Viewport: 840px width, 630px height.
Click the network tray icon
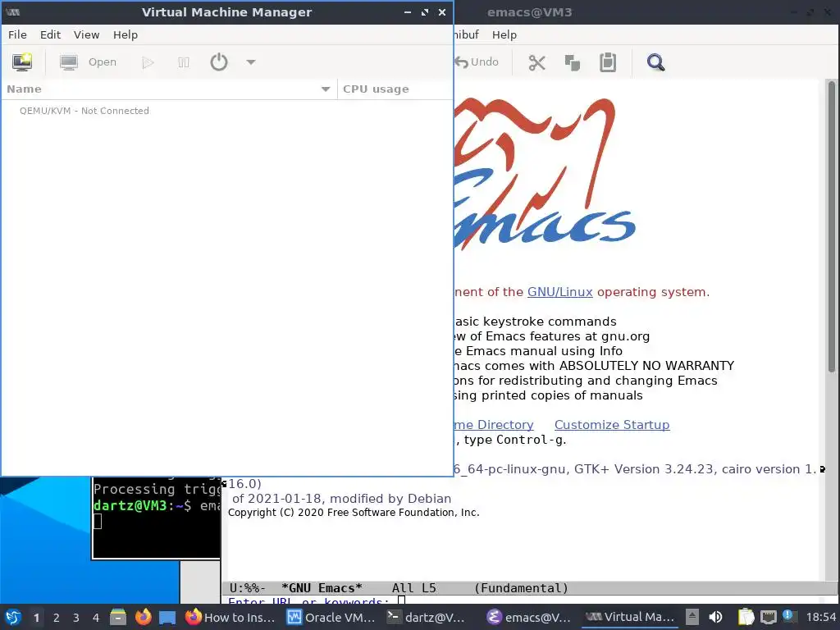coord(768,617)
